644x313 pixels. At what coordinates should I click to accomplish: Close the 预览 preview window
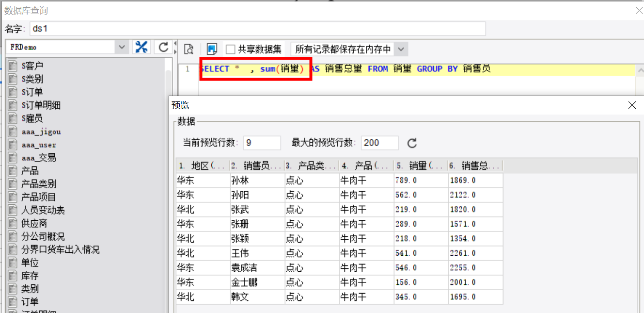632,105
